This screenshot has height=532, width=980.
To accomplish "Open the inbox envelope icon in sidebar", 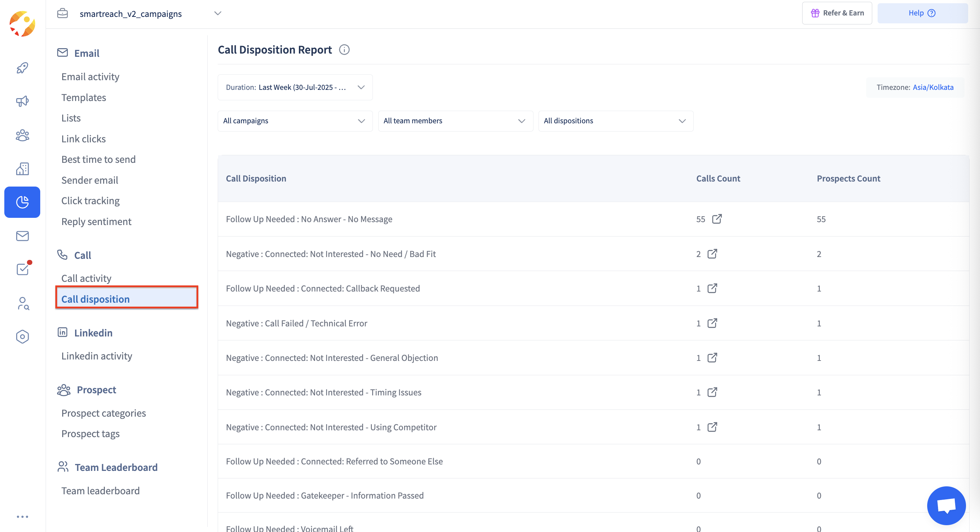I will pyautogui.click(x=22, y=236).
